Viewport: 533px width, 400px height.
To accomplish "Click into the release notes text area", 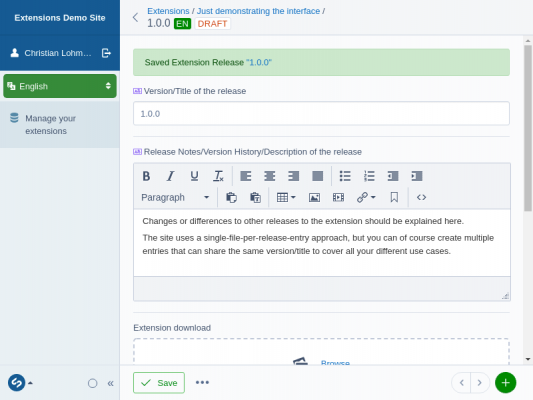I will [322, 243].
